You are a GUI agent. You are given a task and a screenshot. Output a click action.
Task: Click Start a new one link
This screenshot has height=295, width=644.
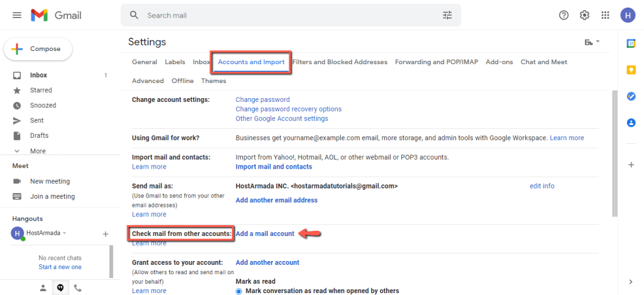(60, 267)
